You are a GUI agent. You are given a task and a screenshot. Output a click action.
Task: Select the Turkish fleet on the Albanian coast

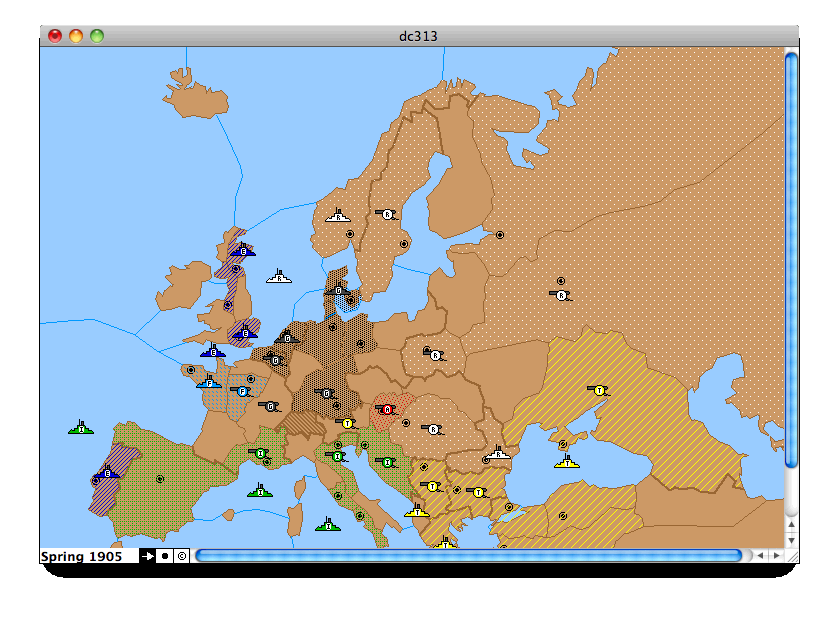417,510
